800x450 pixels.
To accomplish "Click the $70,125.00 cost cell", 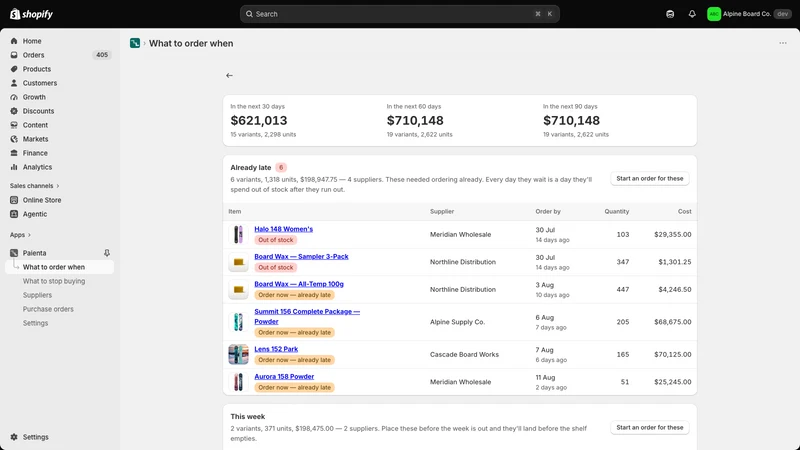I will pyautogui.click(x=672, y=354).
